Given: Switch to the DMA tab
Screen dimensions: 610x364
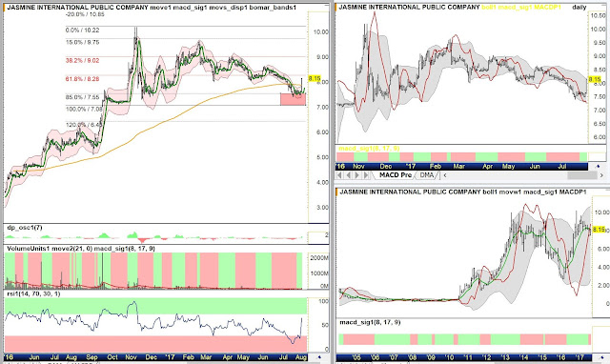Looking at the screenshot, I should tap(427, 175).
